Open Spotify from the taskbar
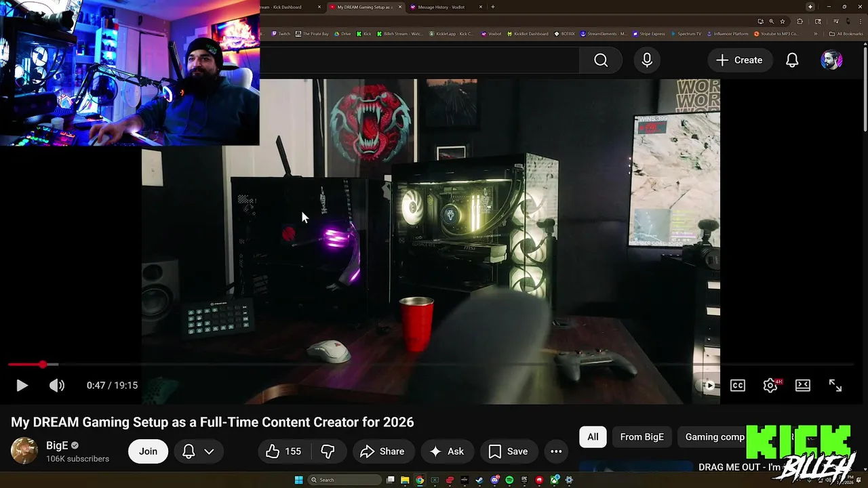 point(509,480)
